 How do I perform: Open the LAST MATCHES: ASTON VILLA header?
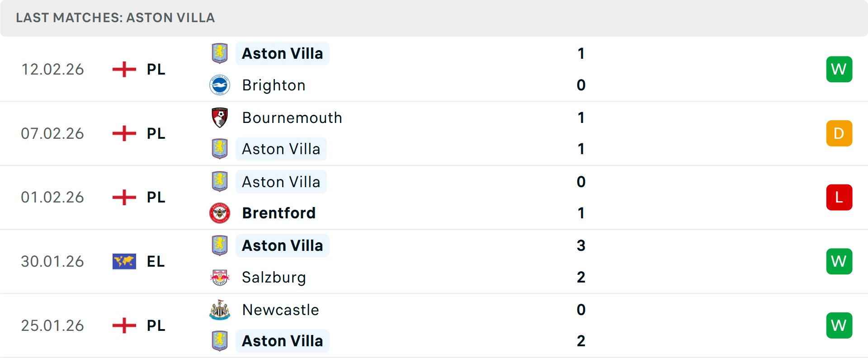115,18
